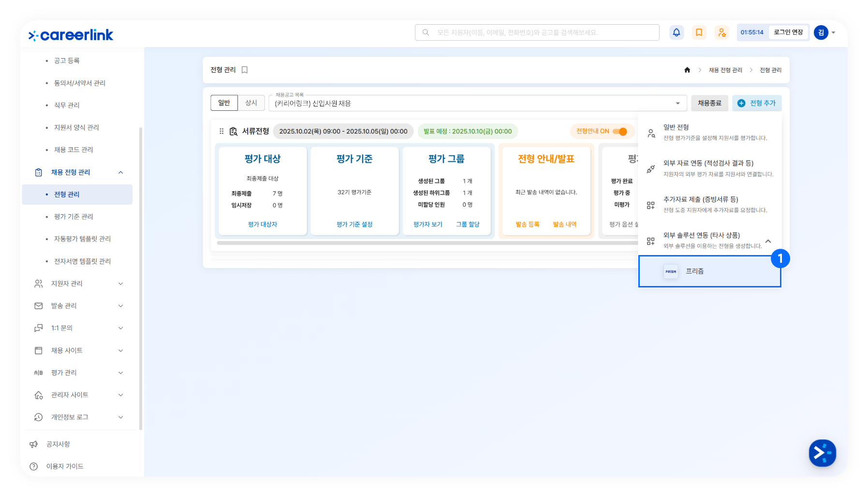Expand the 평가 관리 chevron
The height and width of the screenshot is (497, 868).
pyautogui.click(x=121, y=373)
